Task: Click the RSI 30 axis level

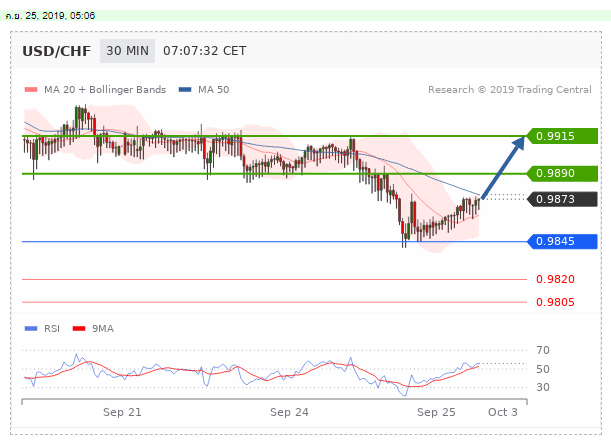Action: click(x=543, y=387)
